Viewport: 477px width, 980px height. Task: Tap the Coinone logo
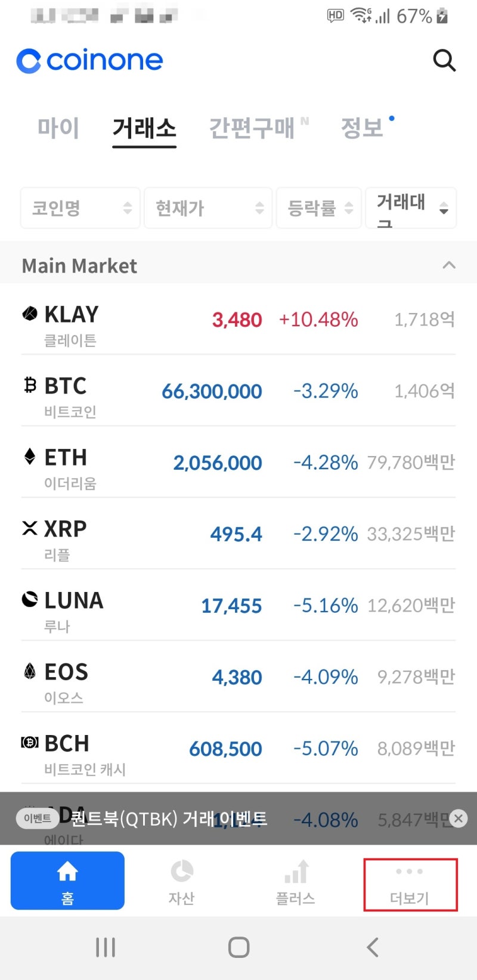pos(89,61)
